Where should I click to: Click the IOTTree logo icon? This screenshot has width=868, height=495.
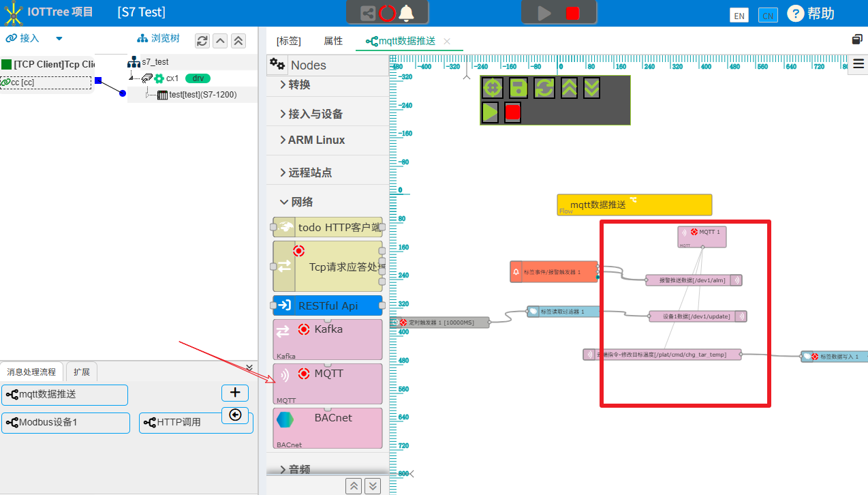pyautogui.click(x=13, y=12)
